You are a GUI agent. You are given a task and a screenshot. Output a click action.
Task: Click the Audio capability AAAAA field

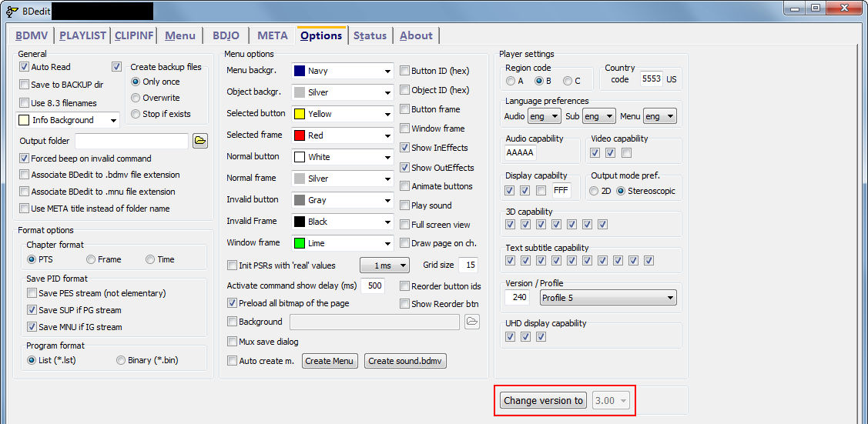pyautogui.click(x=521, y=153)
